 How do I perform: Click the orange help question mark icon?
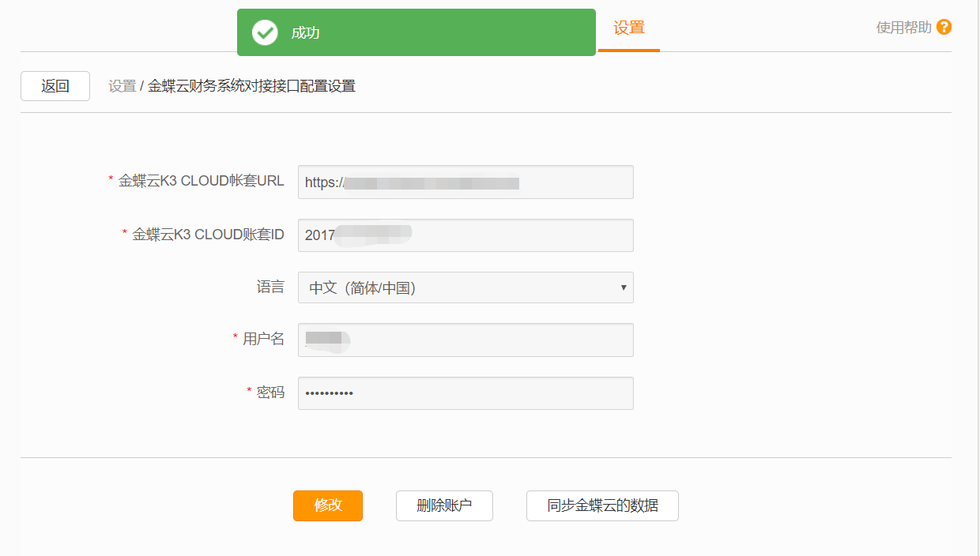(944, 28)
